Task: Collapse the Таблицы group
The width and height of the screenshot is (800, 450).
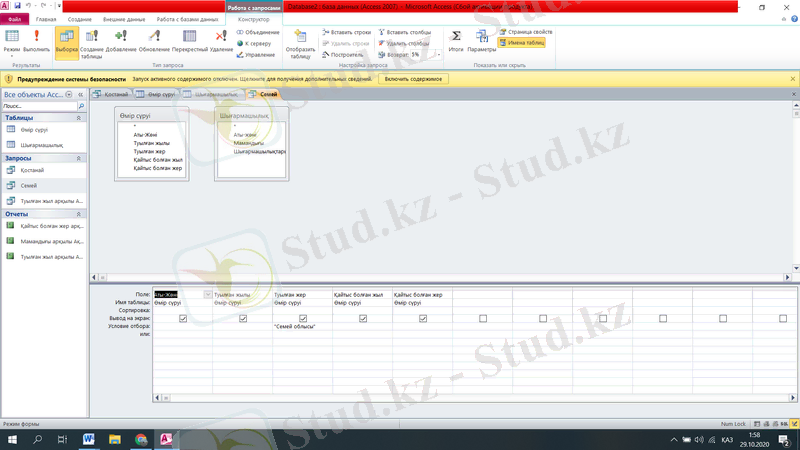Action: click(79, 118)
